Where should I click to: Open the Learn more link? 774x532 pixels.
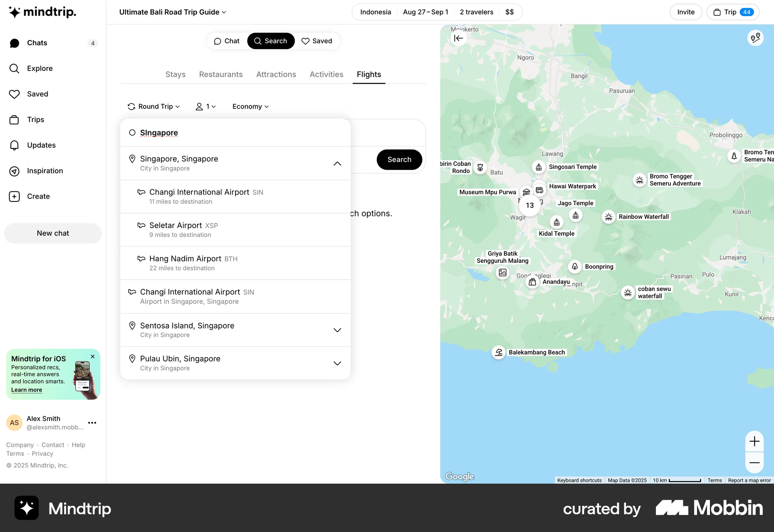click(x=27, y=390)
